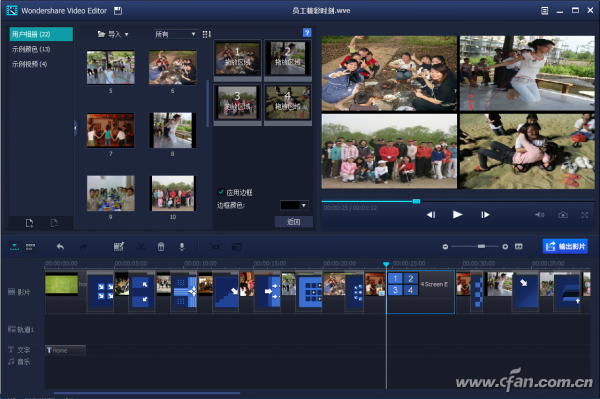This screenshot has width=600, height=399.
Task: Click the horizontal timeline scrollbar
Action: pyautogui.click(x=147, y=393)
